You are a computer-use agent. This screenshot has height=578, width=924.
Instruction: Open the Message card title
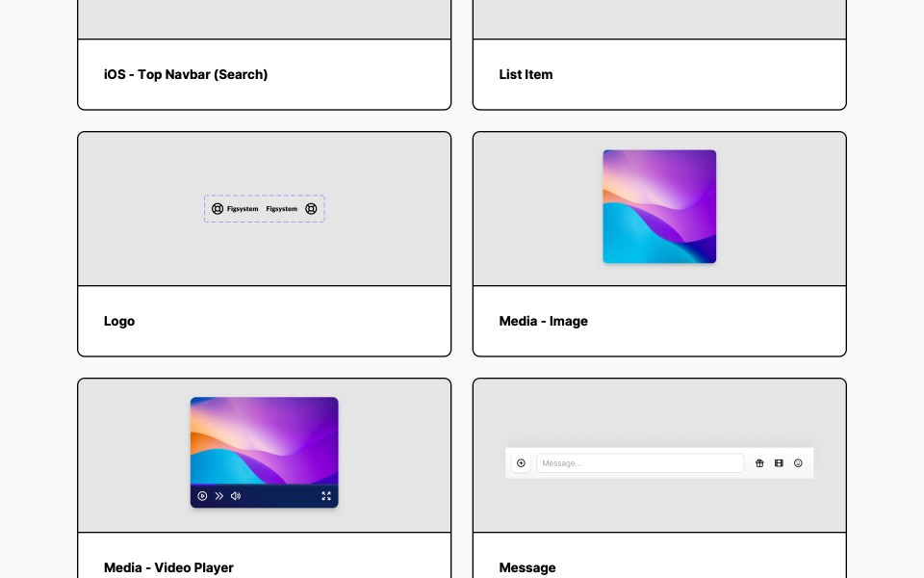click(x=527, y=568)
